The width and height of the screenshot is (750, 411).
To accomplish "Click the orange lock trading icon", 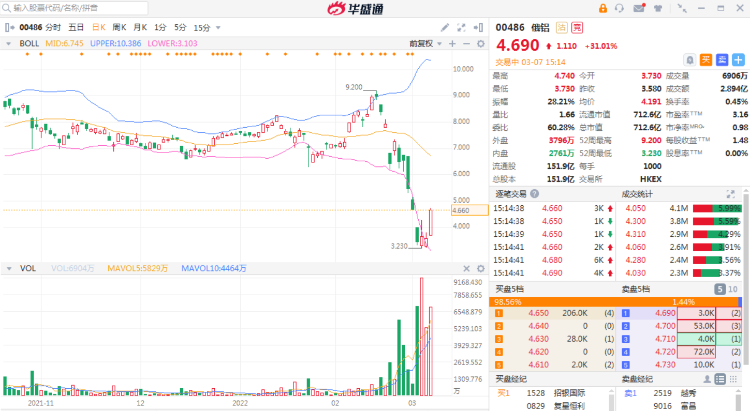I will pos(603,8).
